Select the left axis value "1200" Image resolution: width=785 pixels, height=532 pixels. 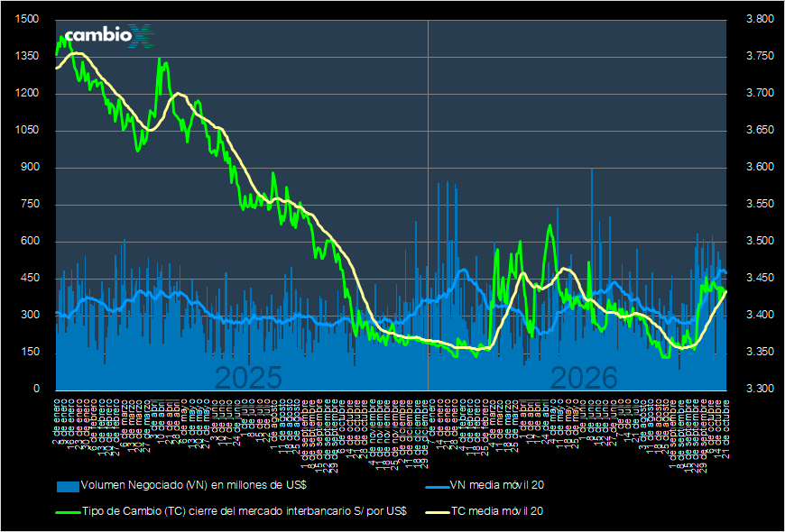26,94
